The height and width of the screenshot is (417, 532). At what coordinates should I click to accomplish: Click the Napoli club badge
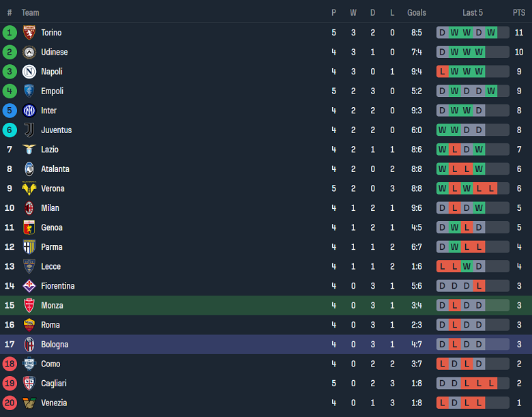[29, 72]
